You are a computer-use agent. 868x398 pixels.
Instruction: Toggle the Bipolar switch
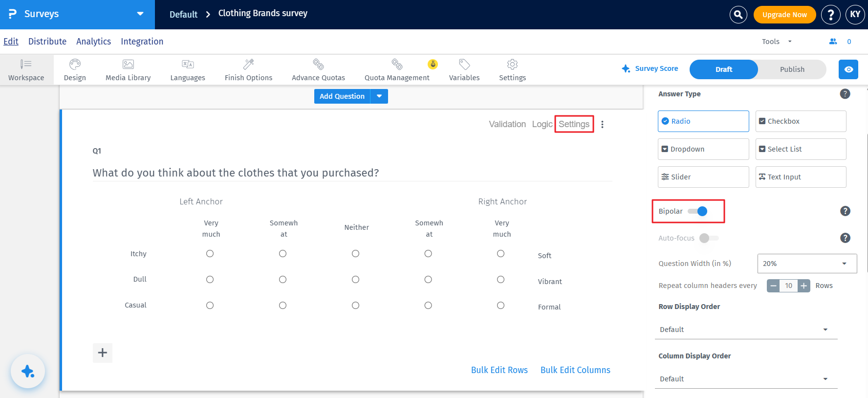coord(697,211)
